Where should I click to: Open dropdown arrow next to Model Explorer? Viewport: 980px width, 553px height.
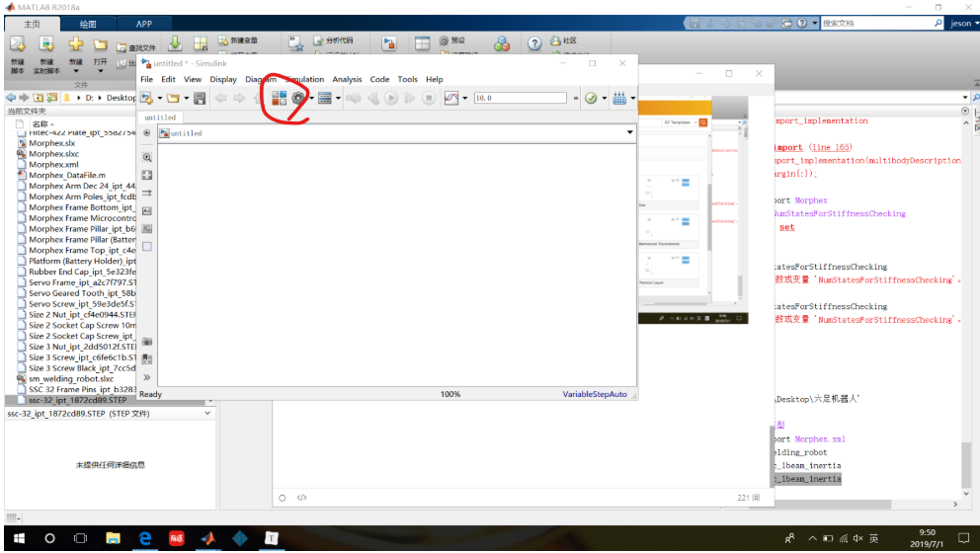[338, 98]
